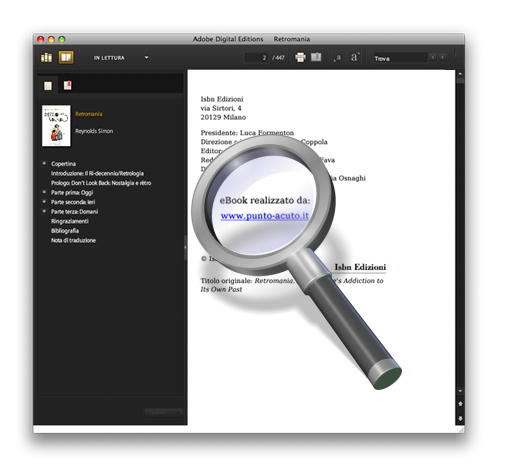Expand the Parte terza: Domani node
The width and height of the screenshot is (527, 470).
(x=44, y=211)
